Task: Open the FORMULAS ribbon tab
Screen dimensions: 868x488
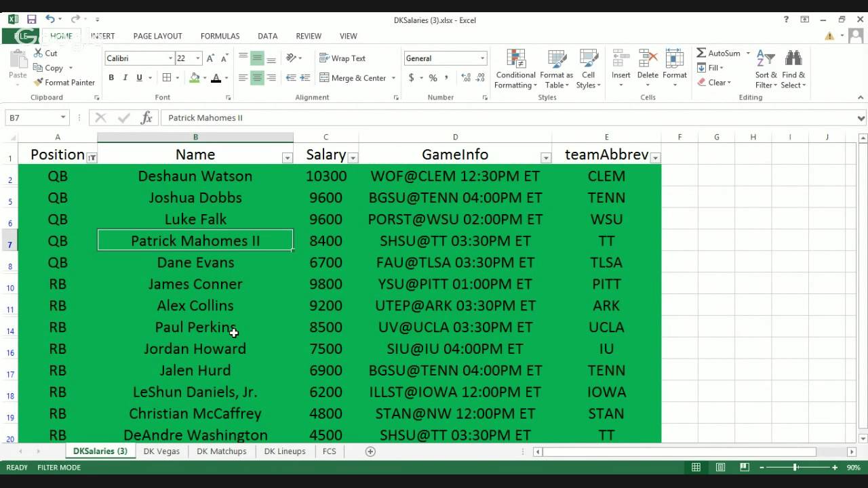Action: click(x=220, y=36)
